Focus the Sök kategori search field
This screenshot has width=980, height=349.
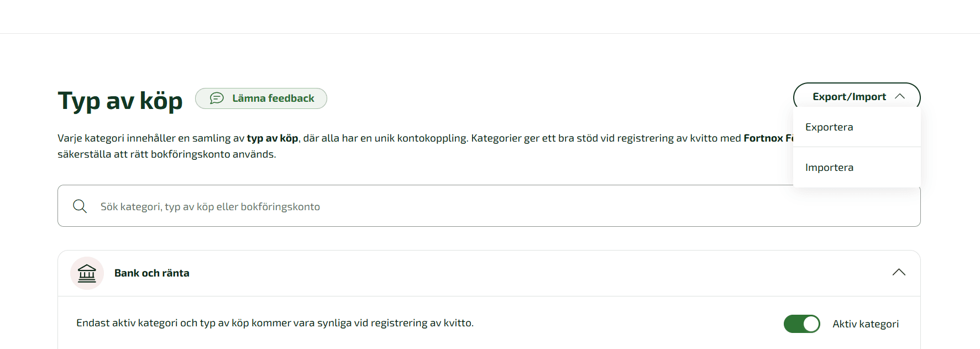point(489,206)
